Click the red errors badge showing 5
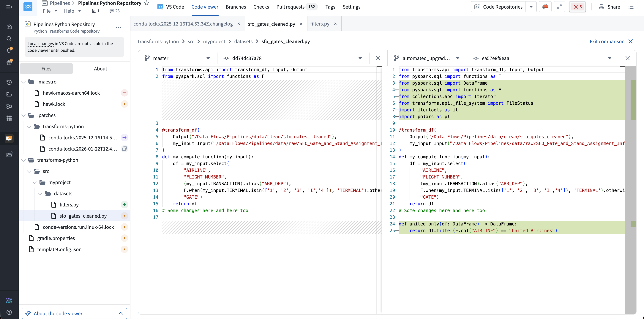This screenshot has height=319, width=644. tap(577, 7)
